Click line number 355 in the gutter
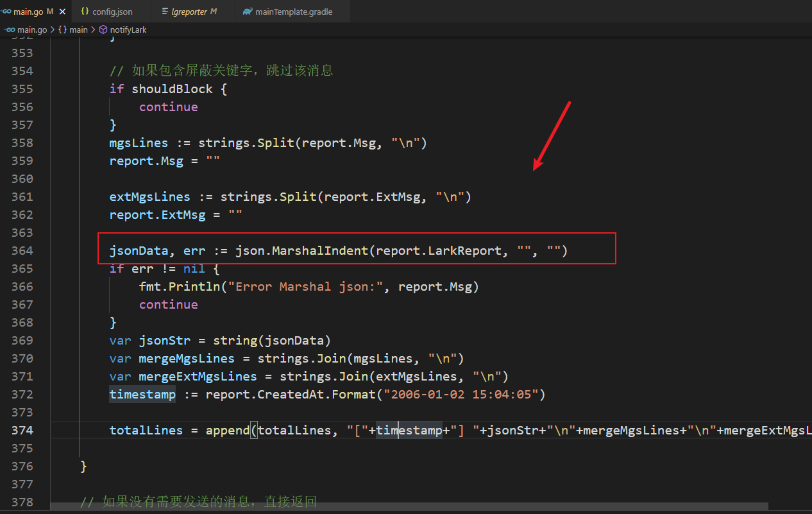The image size is (812, 514). (x=22, y=89)
